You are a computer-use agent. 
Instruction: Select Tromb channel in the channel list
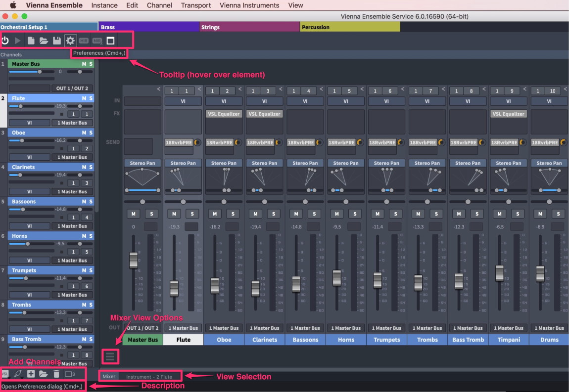click(x=51, y=305)
